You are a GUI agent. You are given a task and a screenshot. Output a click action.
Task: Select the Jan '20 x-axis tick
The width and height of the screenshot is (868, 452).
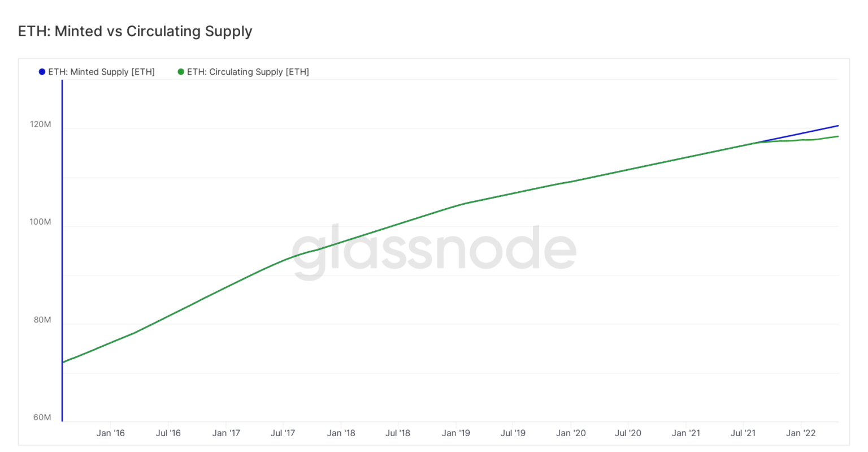pyautogui.click(x=571, y=433)
